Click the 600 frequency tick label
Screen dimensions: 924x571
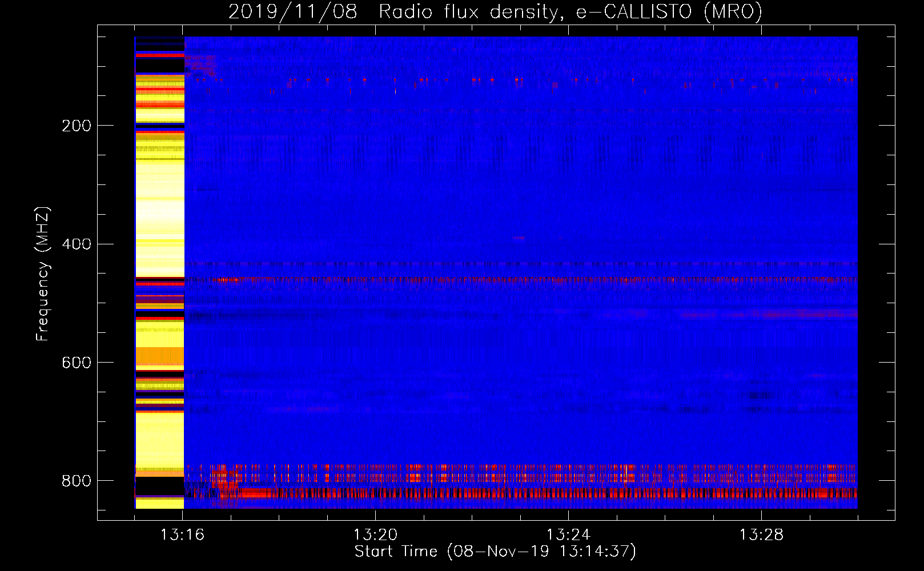coord(77,363)
